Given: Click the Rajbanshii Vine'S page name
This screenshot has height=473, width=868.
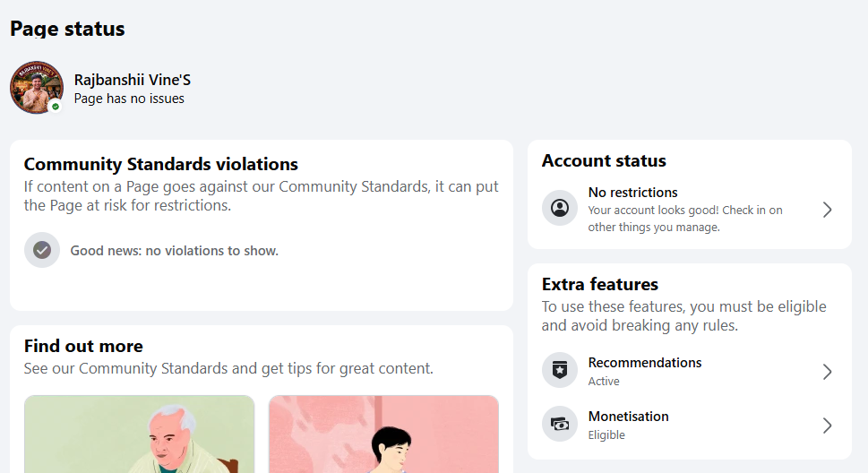Looking at the screenshot, I should tap(133, 80).
